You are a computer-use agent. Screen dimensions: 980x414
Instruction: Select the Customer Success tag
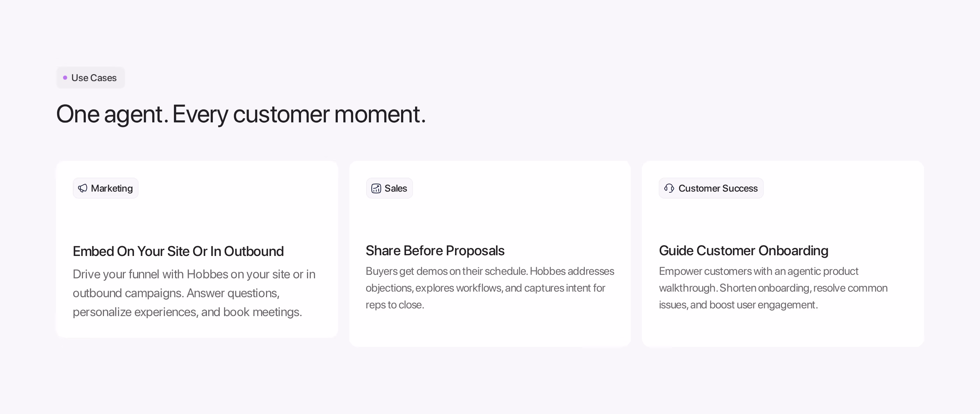(x=711, y=188)
